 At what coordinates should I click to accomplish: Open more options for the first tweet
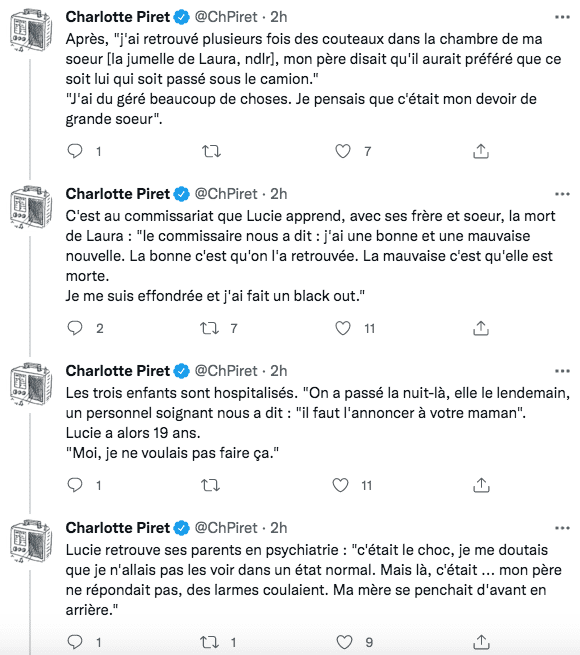tap(562, 17)
